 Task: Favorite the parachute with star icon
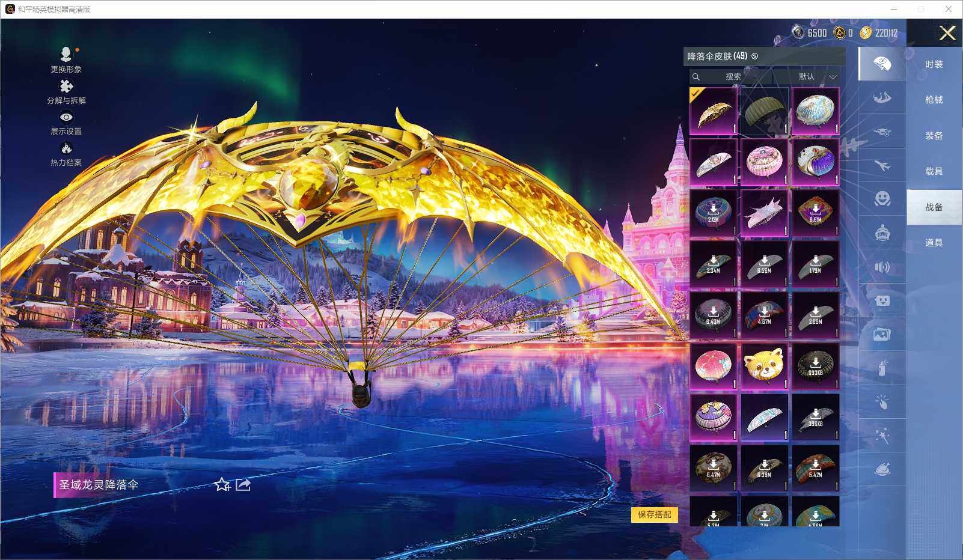coord(222,484)
